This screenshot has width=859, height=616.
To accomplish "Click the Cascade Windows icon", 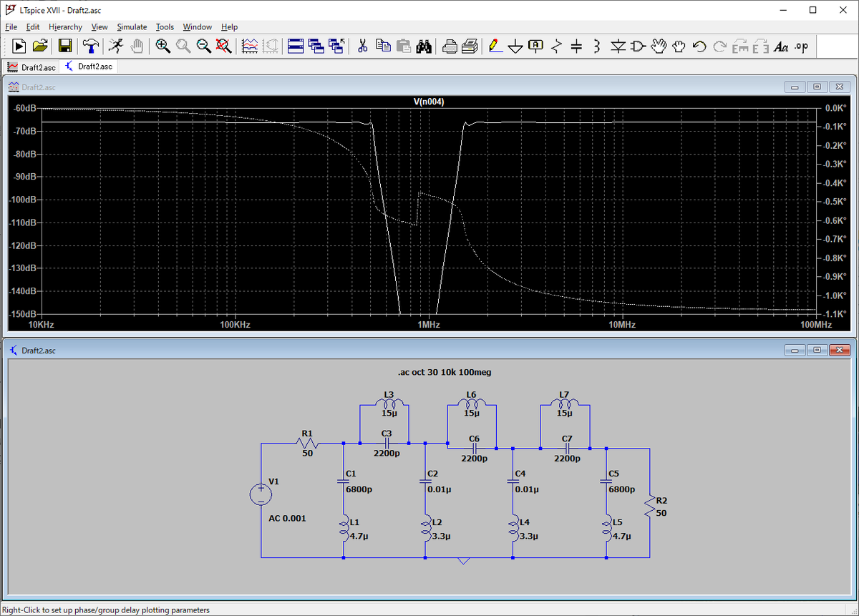I will click(316, 46).
